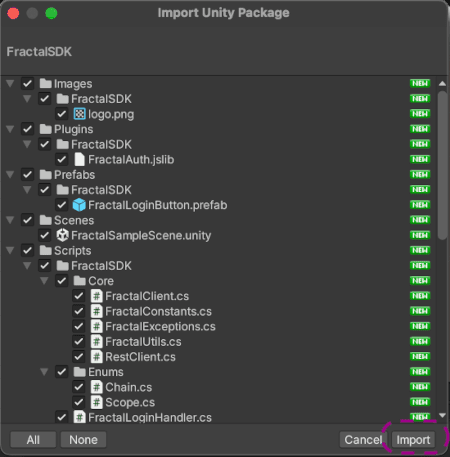Click the Scenes folder icon
This screenshot has height=457, width=450.
(x=46, y=220)
